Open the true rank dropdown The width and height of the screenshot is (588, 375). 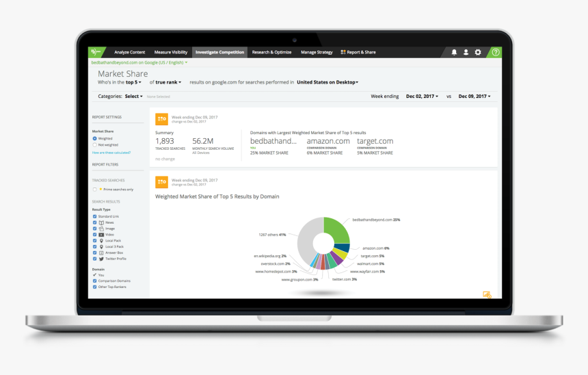pos(168,82)
